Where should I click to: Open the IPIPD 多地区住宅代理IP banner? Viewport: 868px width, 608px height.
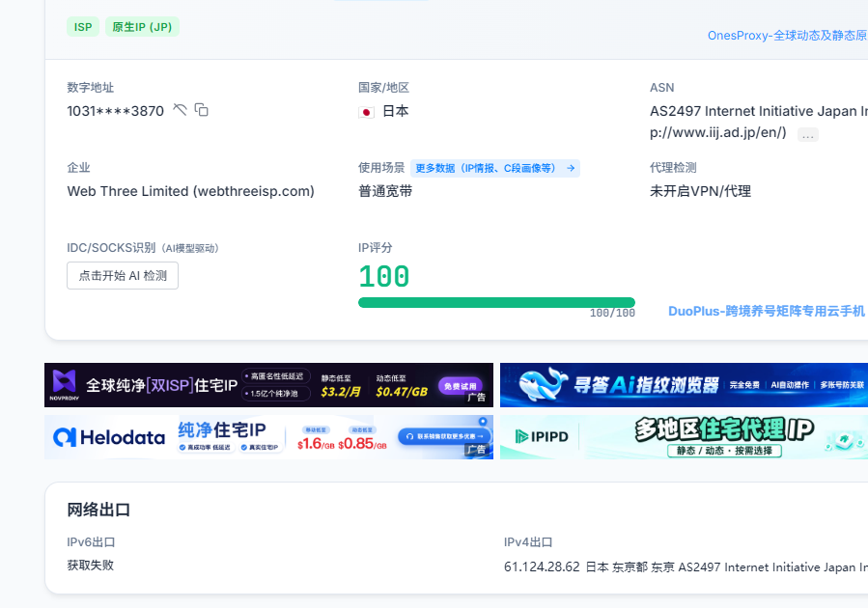(684, 437)
